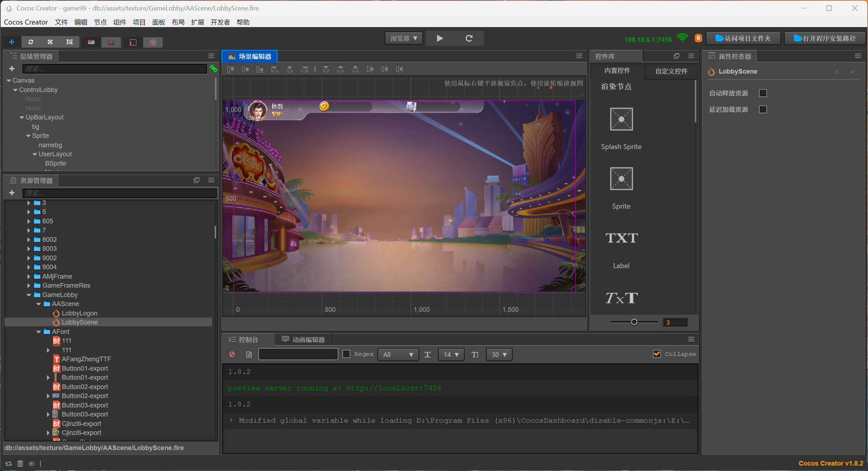The image size is (868, 471).
Task: Click the align top edges icon
Action: click(231, 69)
